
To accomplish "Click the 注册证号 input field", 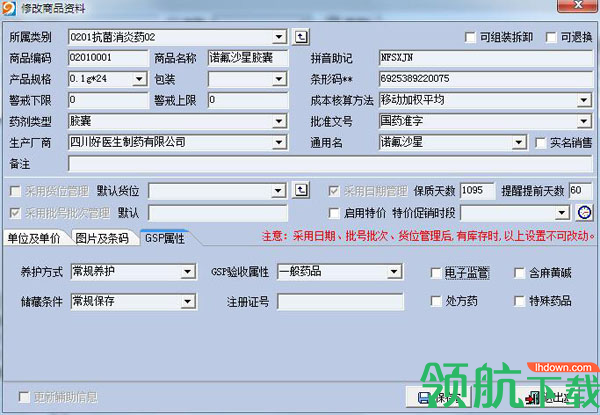I will pos(340,302).
